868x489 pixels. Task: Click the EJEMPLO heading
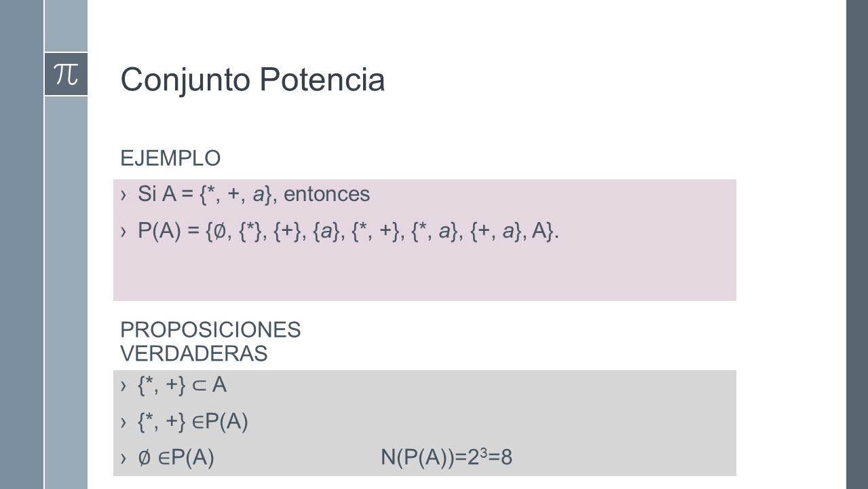(x=170, y=158)
